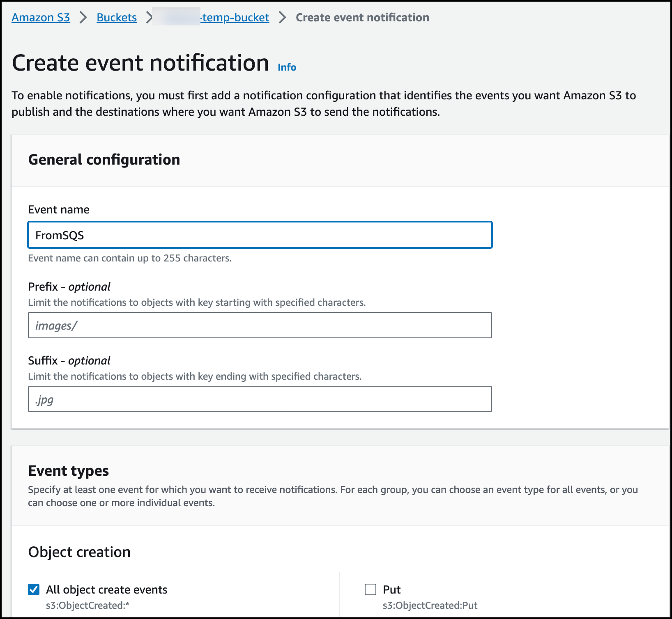The image size is (672, 619).
Task: Click the 'Prefix - optional' field label
Action: pos(69,287)
